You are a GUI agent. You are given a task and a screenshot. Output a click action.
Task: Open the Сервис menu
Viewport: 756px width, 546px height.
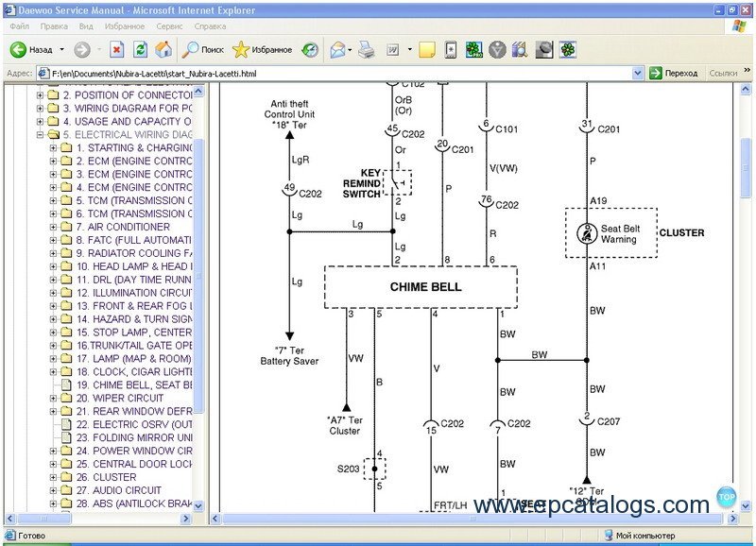click(169, 26)
